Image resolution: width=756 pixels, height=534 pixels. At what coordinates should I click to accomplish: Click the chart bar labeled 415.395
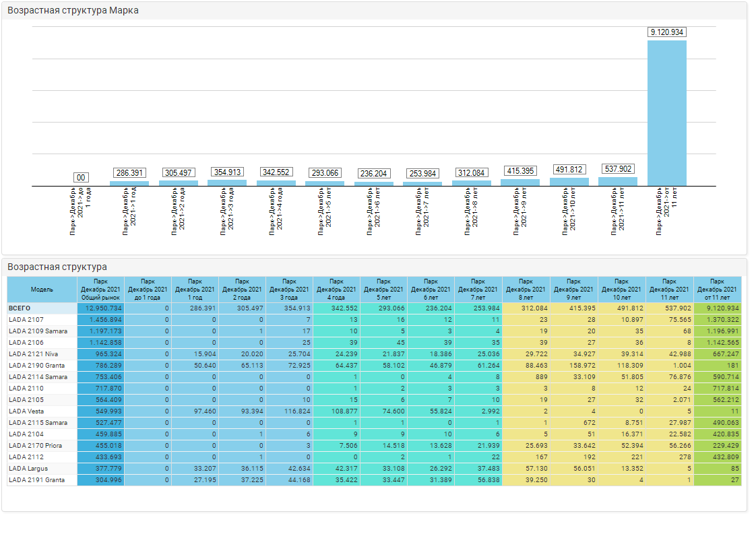pyautogui.click(x=519, y=182)
